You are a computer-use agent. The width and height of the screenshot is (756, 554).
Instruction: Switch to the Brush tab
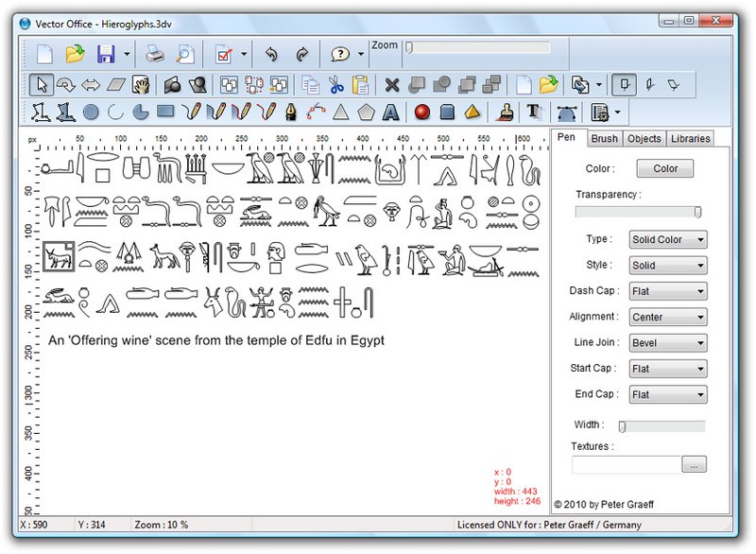point(604,139)
